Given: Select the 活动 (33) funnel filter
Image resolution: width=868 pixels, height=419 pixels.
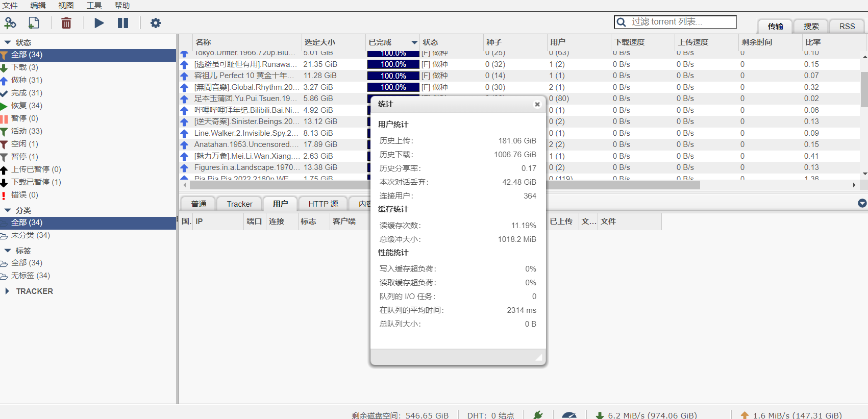Looking at the screenshot, I should [x=4, y=131].
